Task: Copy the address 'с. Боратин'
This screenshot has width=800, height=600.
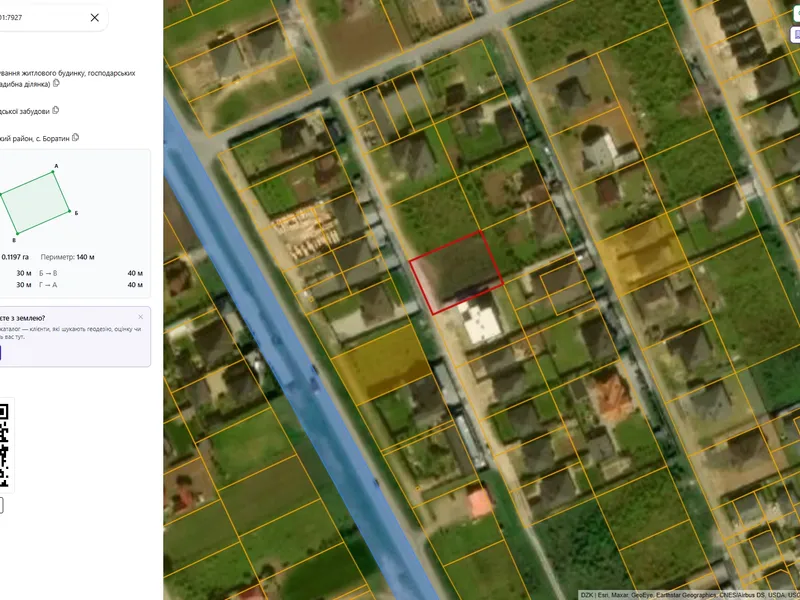Action: (x=76, y=137)
